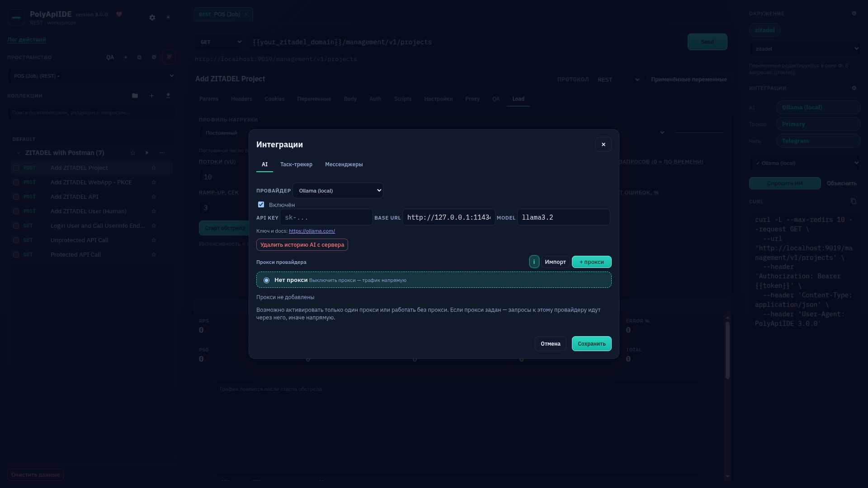Image resolution: width=868 pixels, height=488 pixels.
Task: Open environment settings gear icon
Action: pyautogui.click(x=854, y=14)
